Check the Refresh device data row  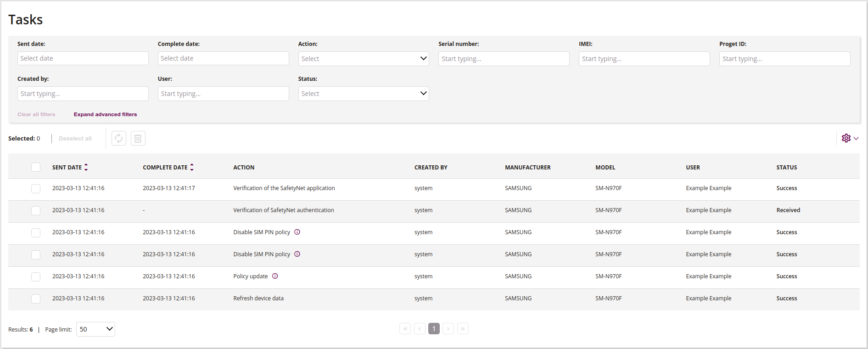36,299
